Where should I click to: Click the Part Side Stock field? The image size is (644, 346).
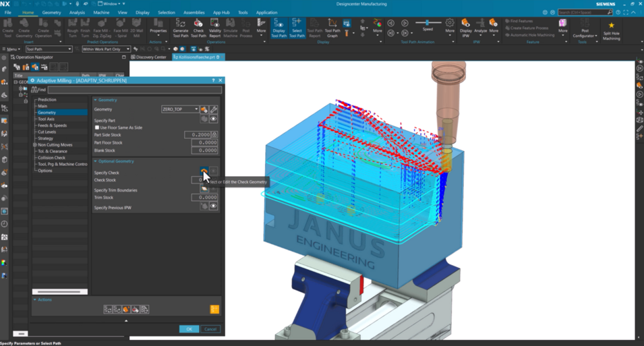198,135
